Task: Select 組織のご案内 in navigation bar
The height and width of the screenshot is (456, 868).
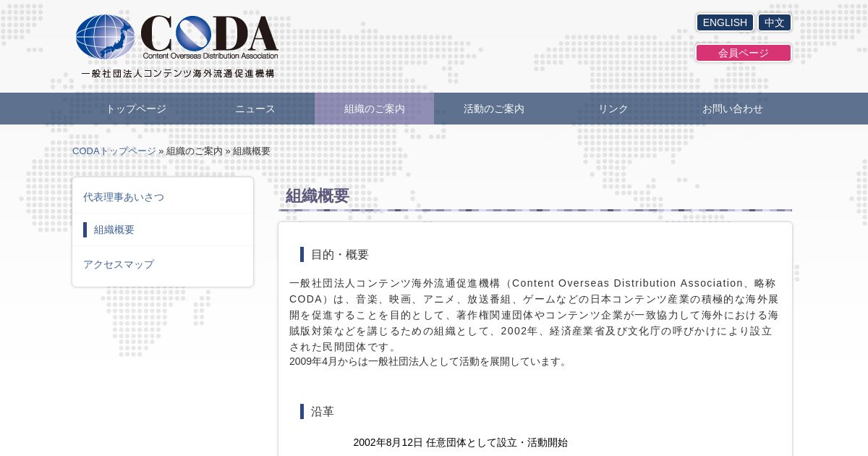Action: click(375, 109)
